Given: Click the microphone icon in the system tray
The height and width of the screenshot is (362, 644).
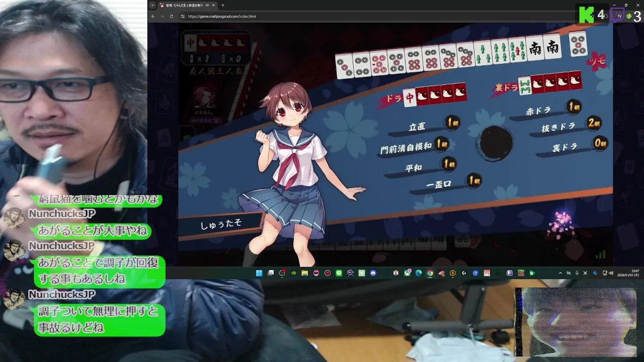Looking at the screenshot, I should [577, 273].
